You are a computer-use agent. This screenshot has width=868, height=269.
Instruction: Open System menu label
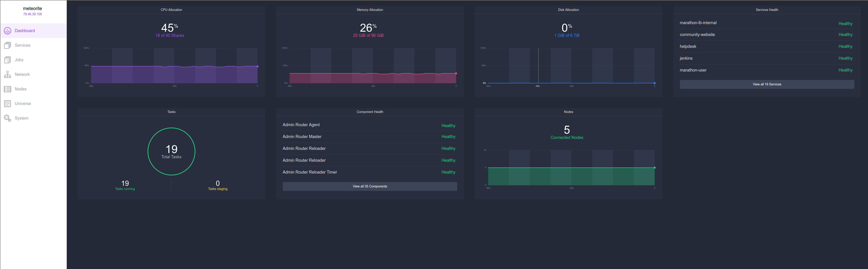22,118
